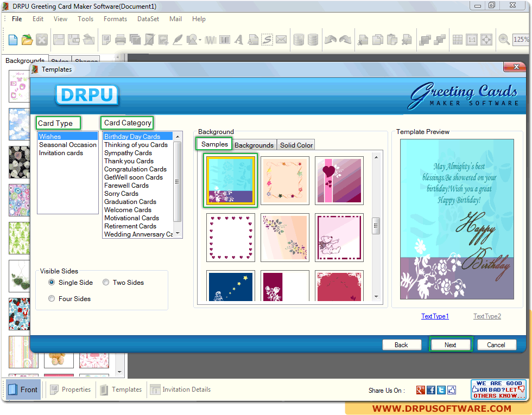
Task: Select Seasonal Occasion card type
Action: [x=68, y=145]
